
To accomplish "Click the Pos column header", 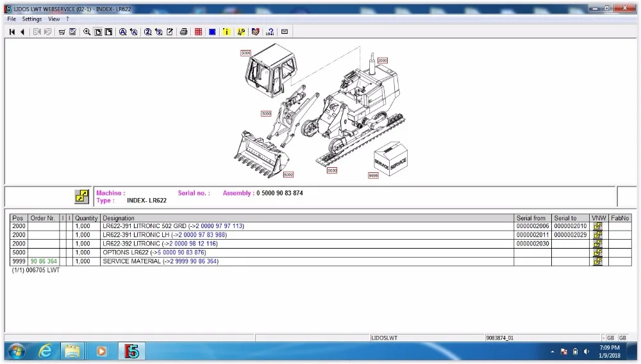I will coord(19,218).
